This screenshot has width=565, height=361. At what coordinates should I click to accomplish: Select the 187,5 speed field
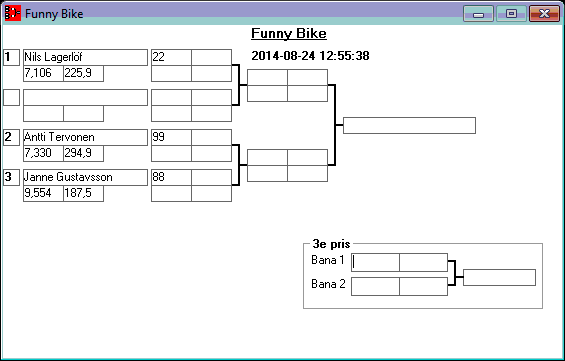84,193
